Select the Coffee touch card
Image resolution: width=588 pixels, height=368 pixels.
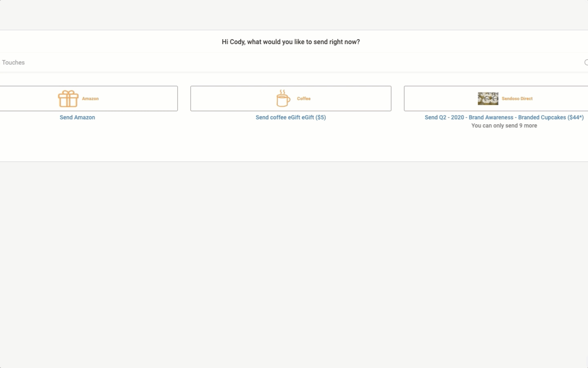click(347, 99)
